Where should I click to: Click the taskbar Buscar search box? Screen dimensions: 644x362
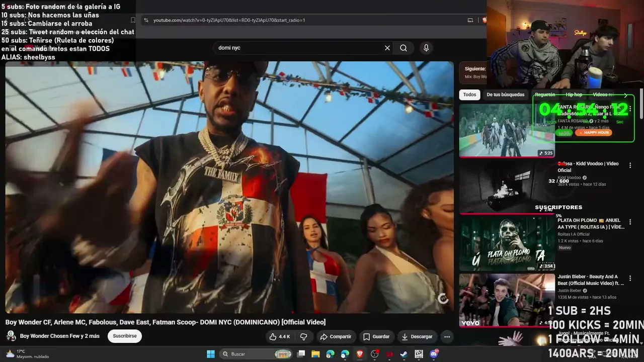pyautogui.click(x=257, y=354)
